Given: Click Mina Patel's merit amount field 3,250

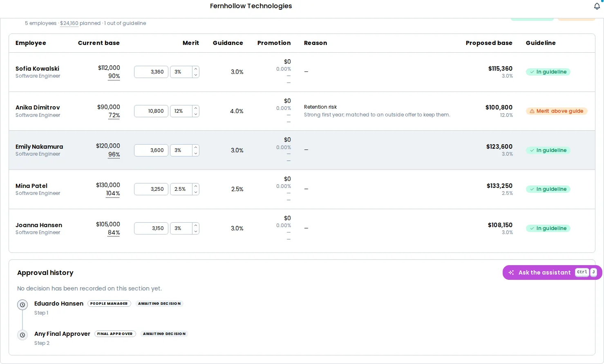Looking at the screenshot, I should [151, 189].
